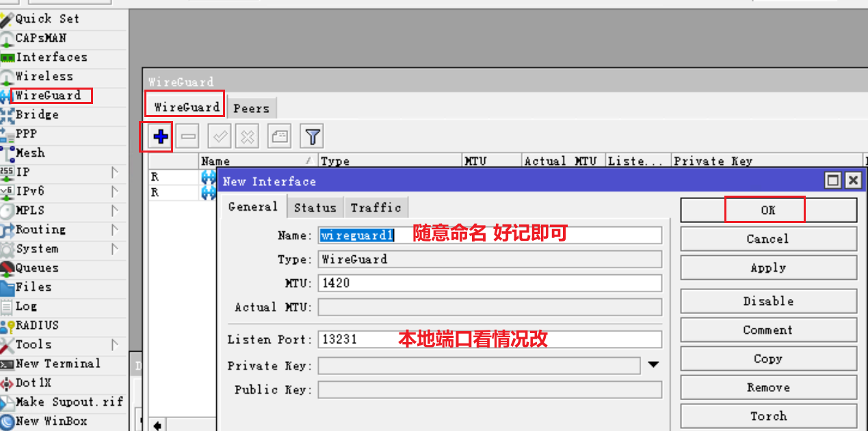Viewport: 868px width, 431px height.
Task: Remove the selected interface using the minus icon
Action: click(187, 135)
